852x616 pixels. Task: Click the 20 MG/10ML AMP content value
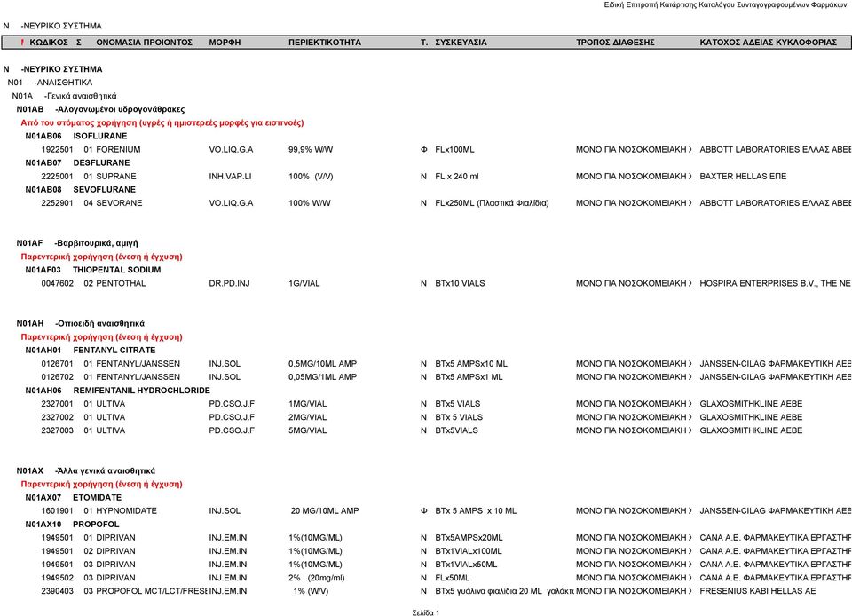[x=325, y=511]
